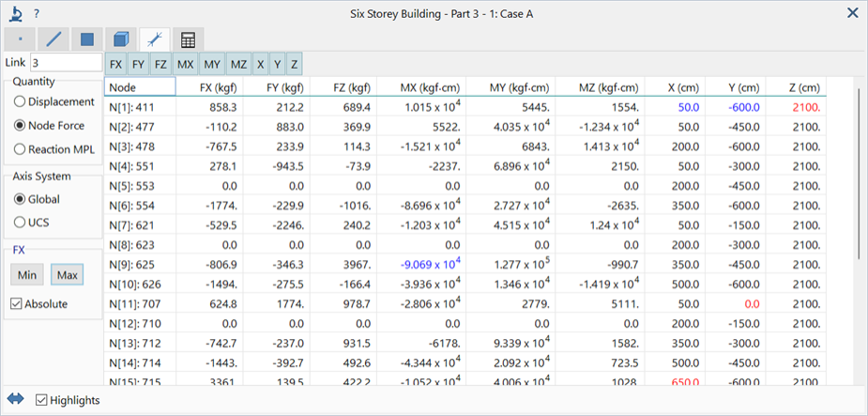This screenshot has height=416, width=868.
Task: Select row N[2]: 477
Action: [x=465, y=128]
